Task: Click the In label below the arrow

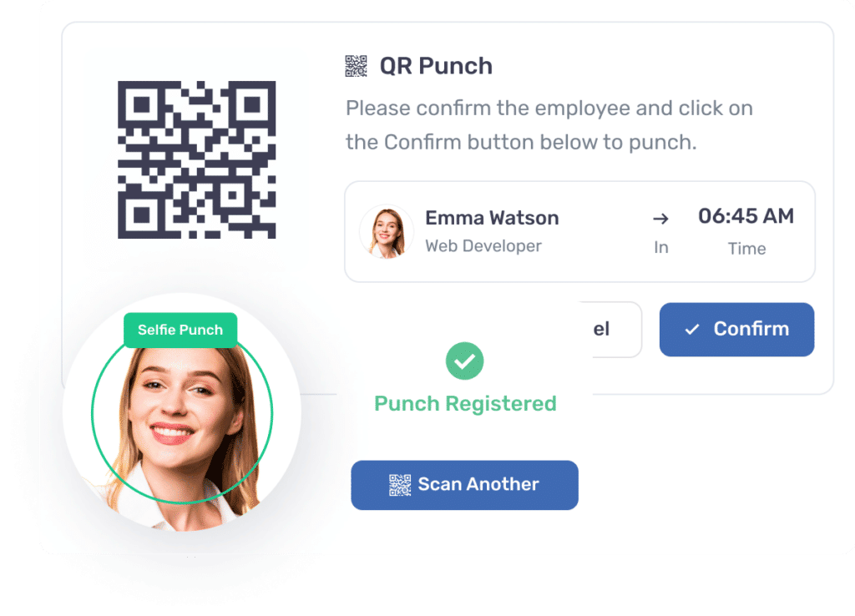Action: point(661,248)
